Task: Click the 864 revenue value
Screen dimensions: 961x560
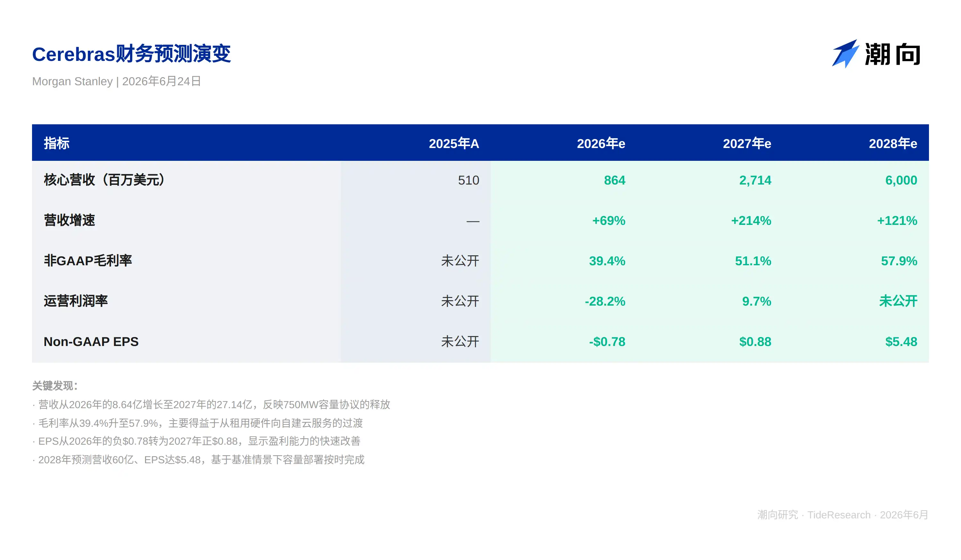Action: point(614,180)
